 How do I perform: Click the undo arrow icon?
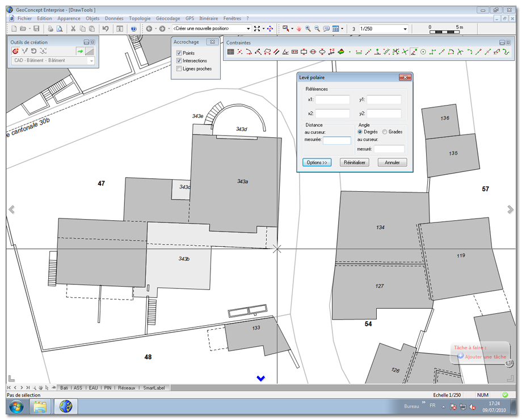point(106,28)
